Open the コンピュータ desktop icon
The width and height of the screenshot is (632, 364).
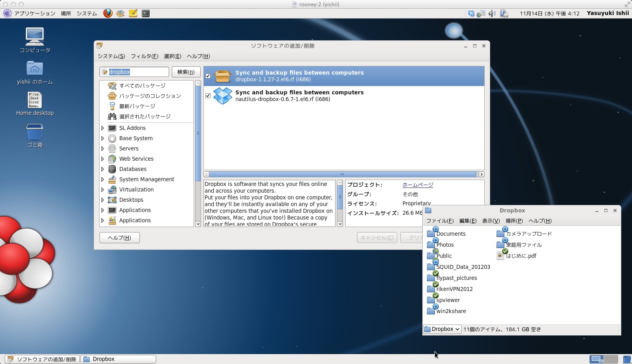click(x=35, y=40)
